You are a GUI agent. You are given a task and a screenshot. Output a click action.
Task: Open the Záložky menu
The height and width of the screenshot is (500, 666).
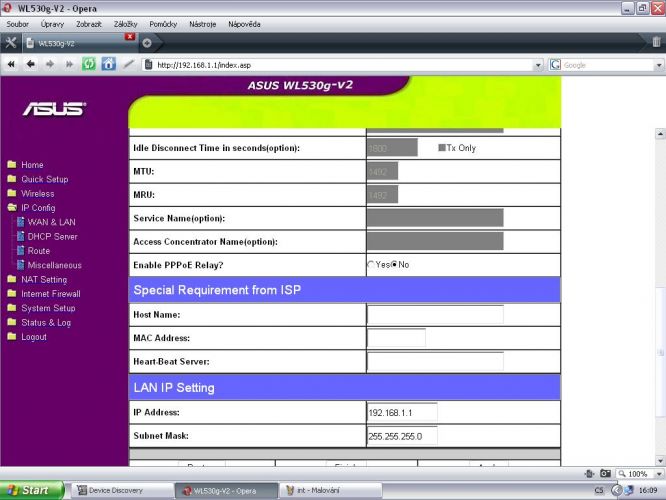pos(125,24)
